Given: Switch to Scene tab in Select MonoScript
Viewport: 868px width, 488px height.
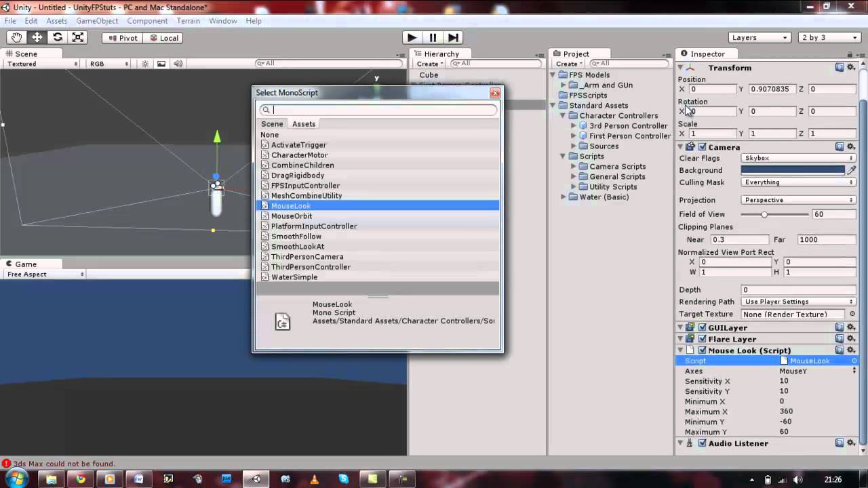Looking at the screenshot, I should [272, 124].
